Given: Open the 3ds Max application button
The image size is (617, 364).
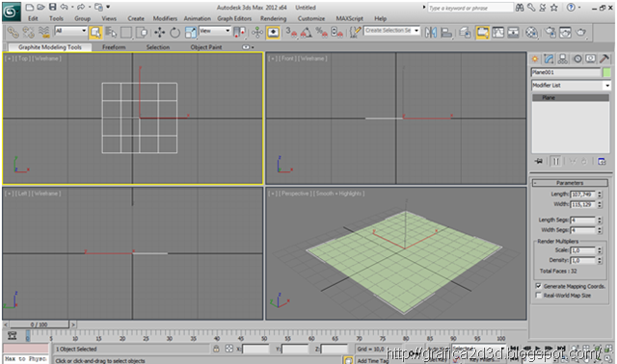Looking at the screenshot, I should [x=12, y=12].
